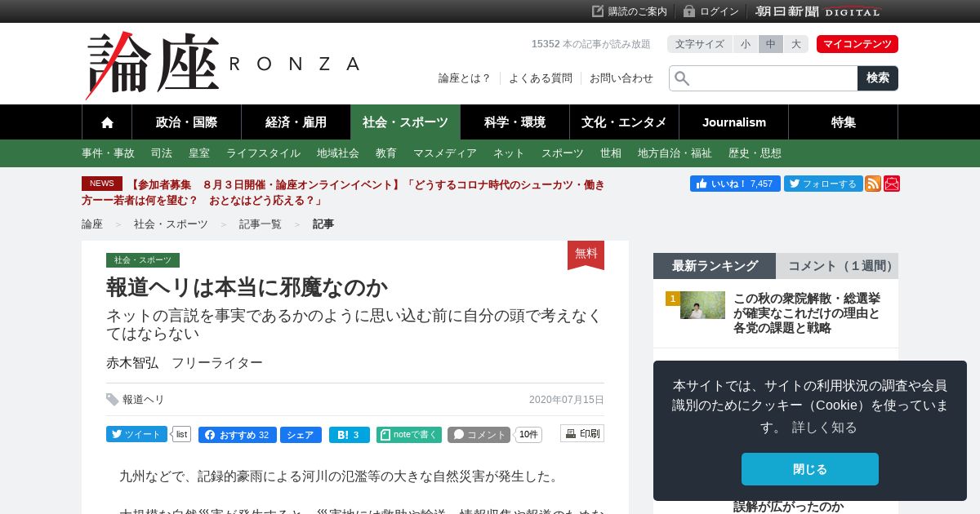Open the RSS feed icon

pos(873,184)
